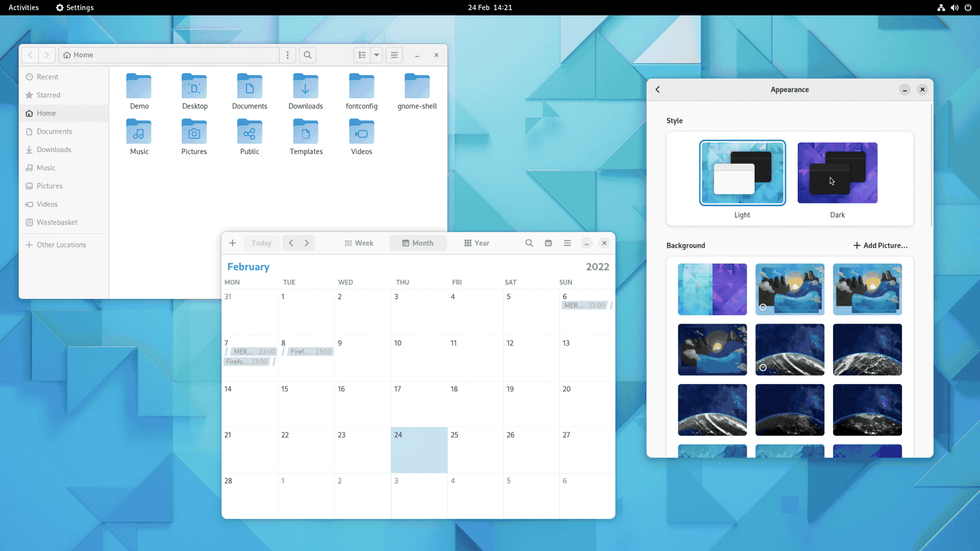Switch calendar to Week view
Image resolution: width=980 pixels, height=551 pixels.
[359, 243]
